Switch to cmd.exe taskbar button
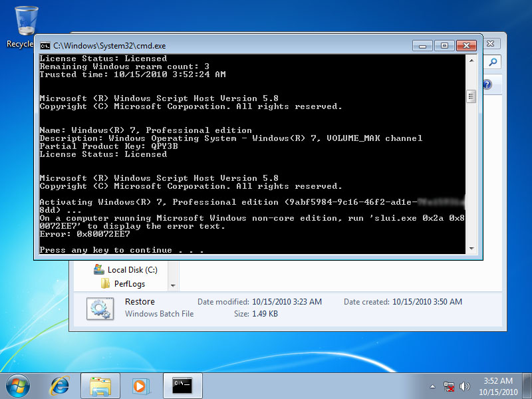Image resolution: width=532 pixels, height=399 pixels. [182, 386]
